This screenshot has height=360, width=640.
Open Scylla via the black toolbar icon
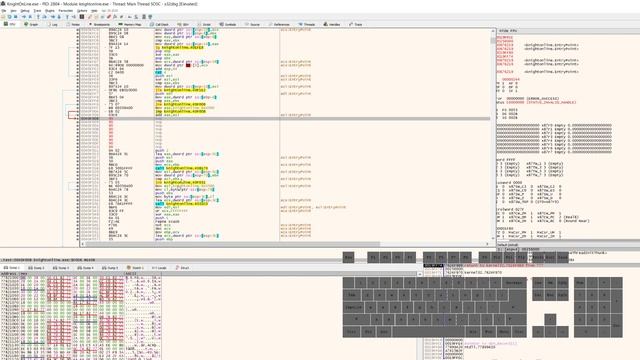[x=82, y=17]
